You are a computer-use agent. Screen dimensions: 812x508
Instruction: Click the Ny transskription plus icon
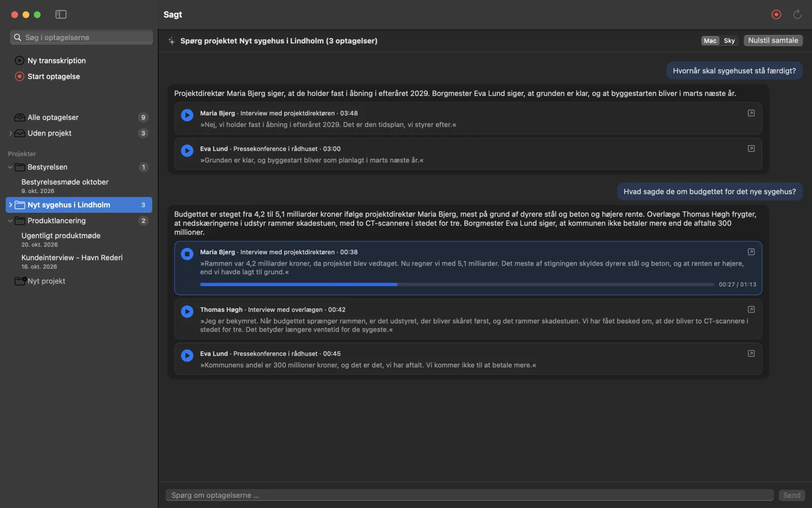click(x=20, y=60)
